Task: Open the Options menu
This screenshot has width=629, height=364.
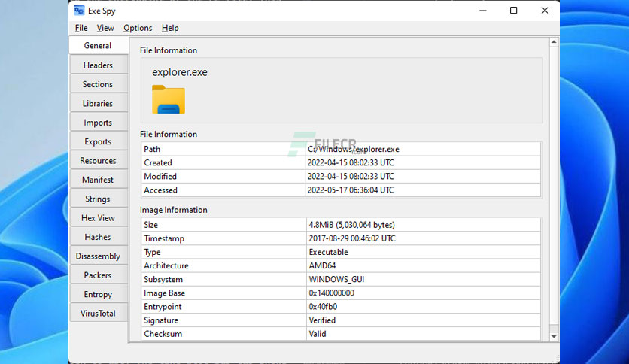Action: coord(138,28)
